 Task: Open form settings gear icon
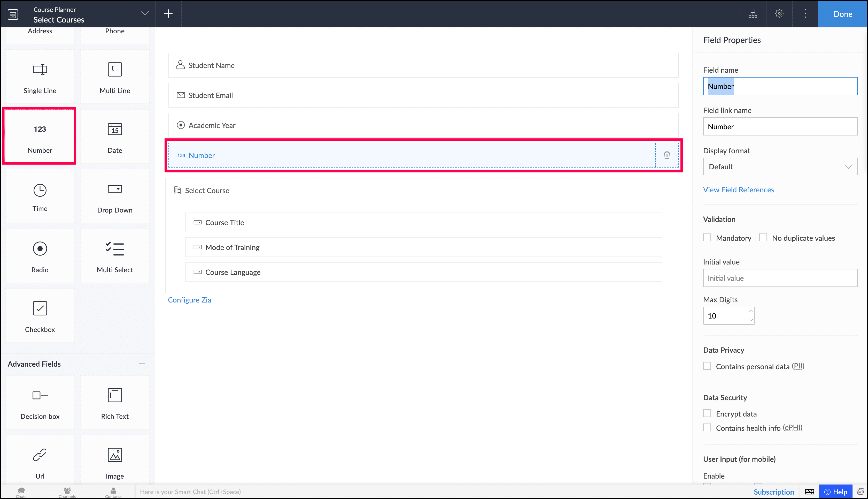779,14
